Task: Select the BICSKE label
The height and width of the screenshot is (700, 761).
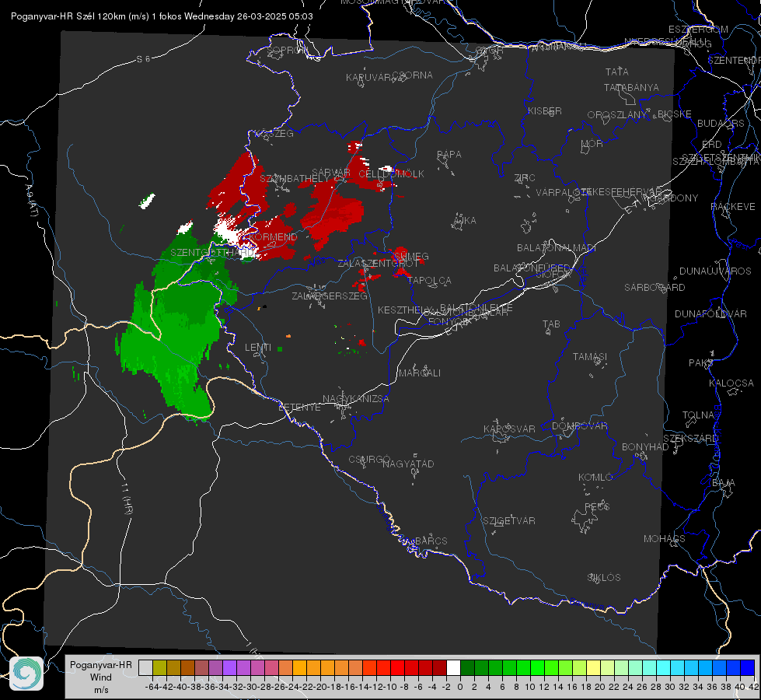Action: click(x=675, y=114)
